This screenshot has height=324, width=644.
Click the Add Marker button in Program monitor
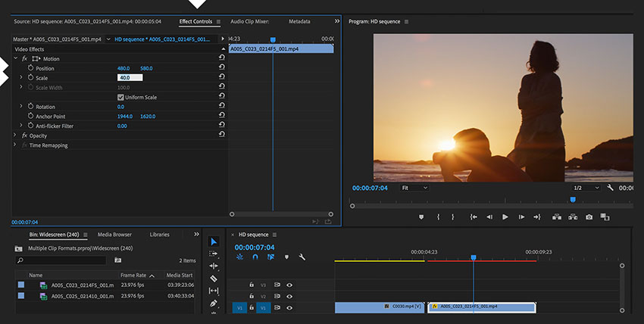tap(421, 217)
